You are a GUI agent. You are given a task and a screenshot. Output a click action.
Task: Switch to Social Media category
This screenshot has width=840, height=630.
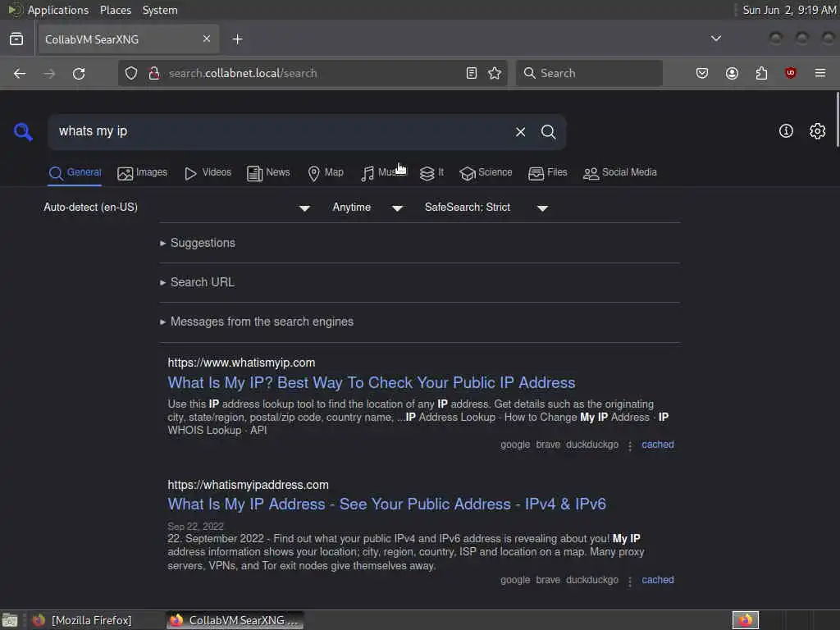(620, 172)
